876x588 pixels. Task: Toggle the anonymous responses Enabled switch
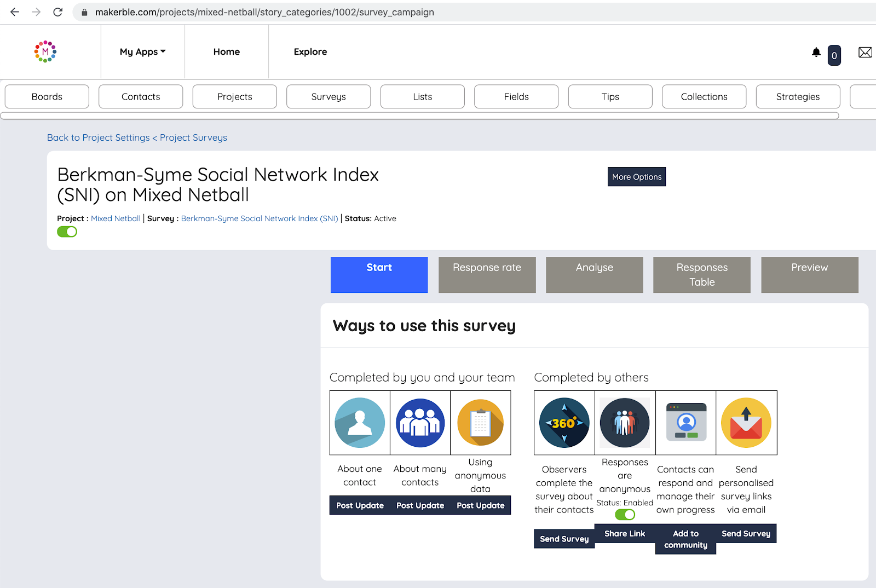[625, 515]
